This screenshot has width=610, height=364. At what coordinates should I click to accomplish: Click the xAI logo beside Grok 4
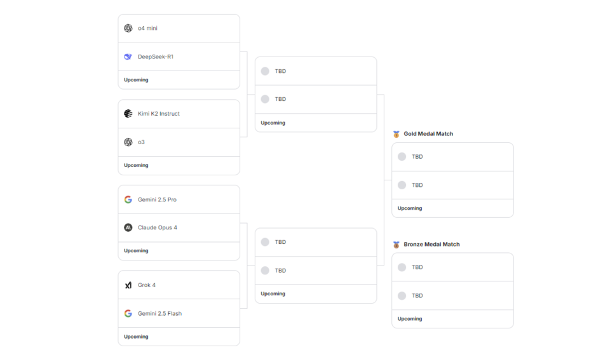128,285
